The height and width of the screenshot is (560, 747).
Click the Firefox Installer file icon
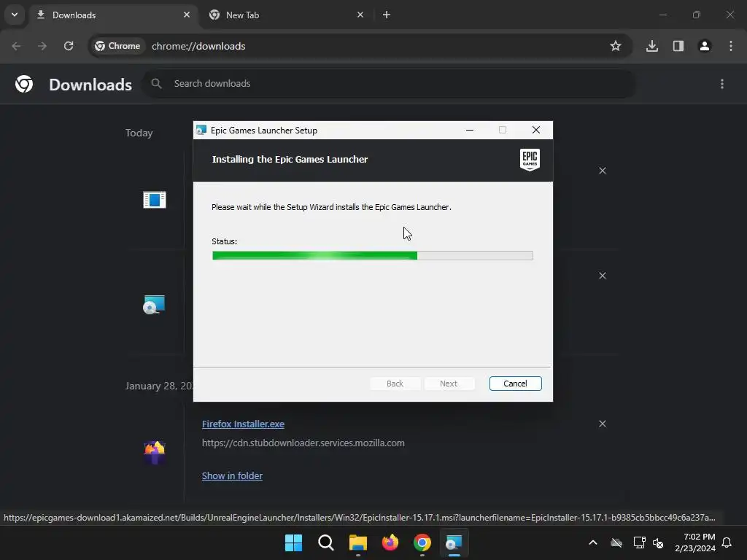point(155,452)
